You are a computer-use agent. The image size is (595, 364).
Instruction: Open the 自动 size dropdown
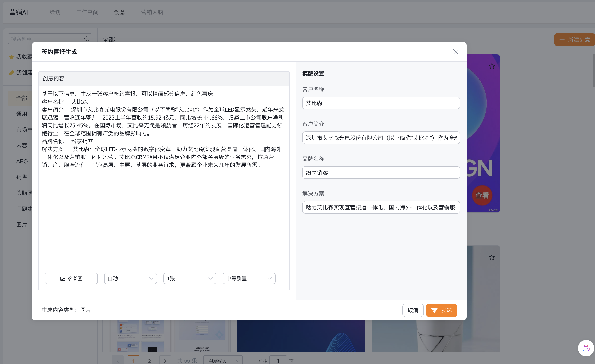[x=130, y=278]
